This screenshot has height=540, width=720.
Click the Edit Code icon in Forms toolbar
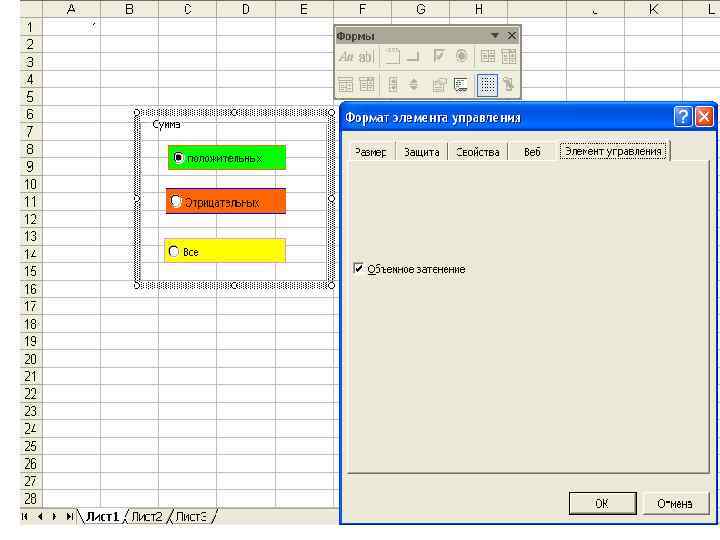[x=461, y=84]
